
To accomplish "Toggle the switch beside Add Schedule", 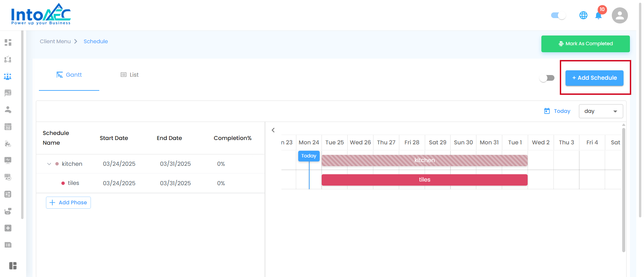I will click(547, 78).
